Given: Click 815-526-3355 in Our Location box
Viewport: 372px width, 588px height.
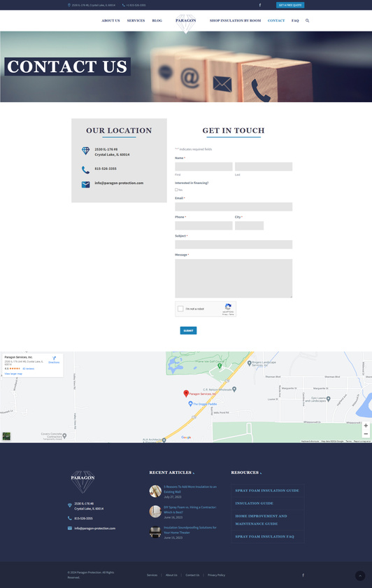Looking at the screenshot, I should pos(106,169).
